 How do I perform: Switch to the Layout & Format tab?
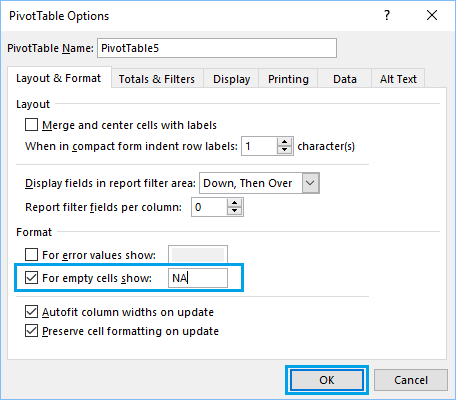tap(59, 78)
